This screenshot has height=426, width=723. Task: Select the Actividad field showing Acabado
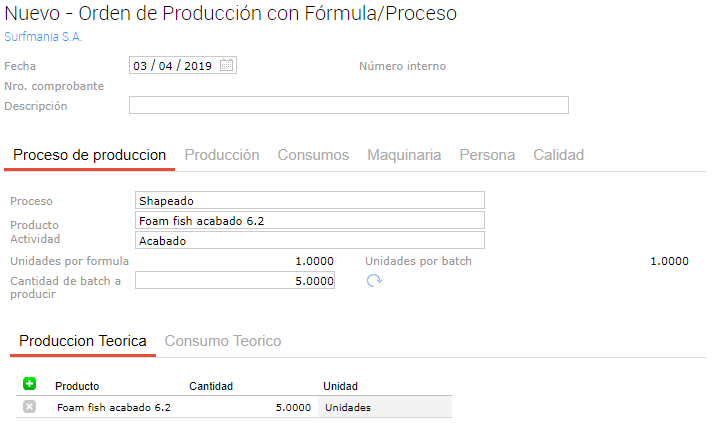click(x=309, y=240)
